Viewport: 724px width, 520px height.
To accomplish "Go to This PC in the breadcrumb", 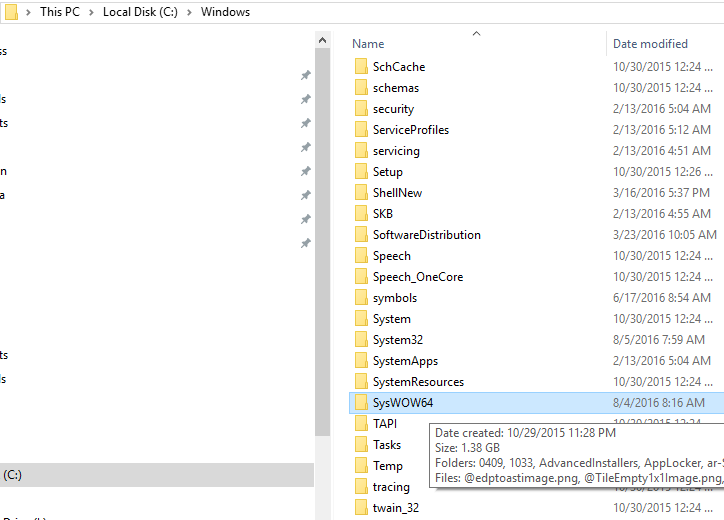I will point(60,12).
